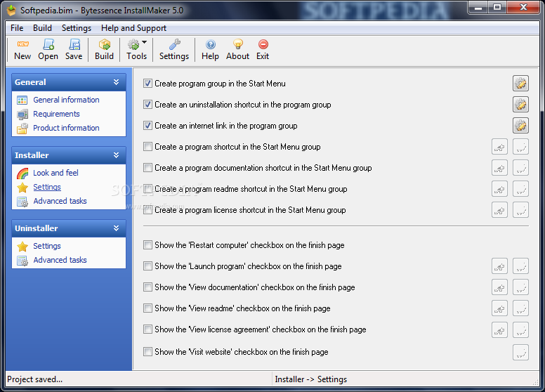Click the Help question-mark icon
Screen dimensions: 545x392
point(210,44)
